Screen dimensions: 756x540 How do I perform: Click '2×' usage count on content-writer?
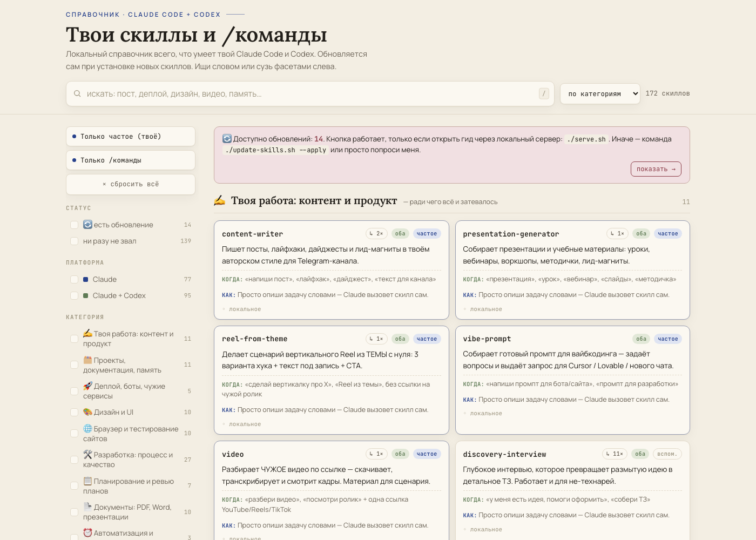[376, 234]
